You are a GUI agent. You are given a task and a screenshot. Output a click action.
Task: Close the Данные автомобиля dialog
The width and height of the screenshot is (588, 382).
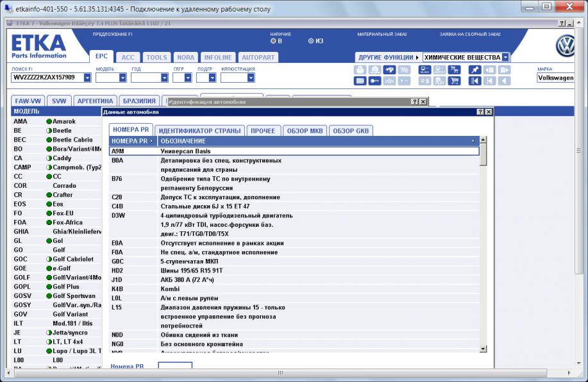coord(489,112)
